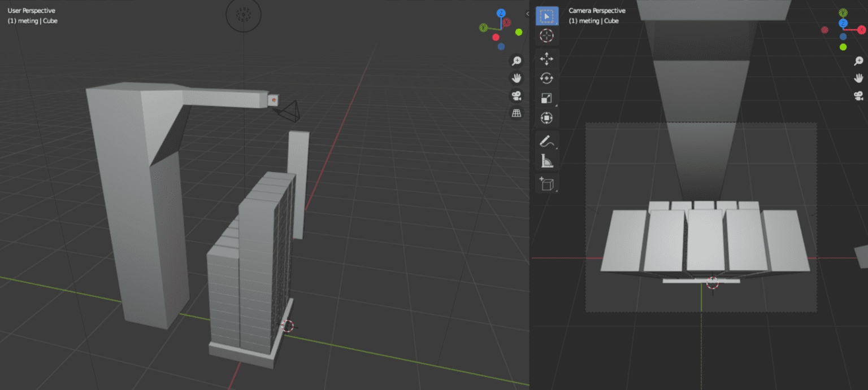The height and width of the screenshot is (390, 868).
Task: Click the zoom icon in right viewport
Action: (858, 60)
